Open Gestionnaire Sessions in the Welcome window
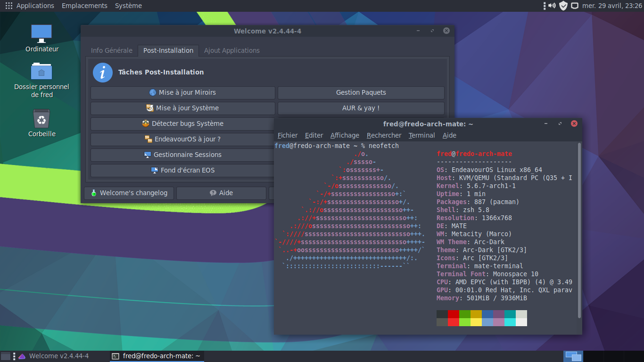This screenshot has height=362, width=644. click(183, 155)
